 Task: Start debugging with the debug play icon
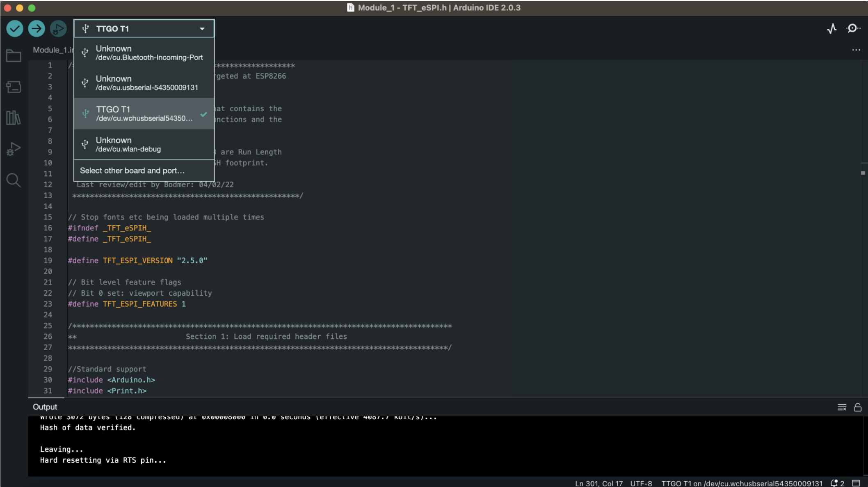tap(58, 29)
